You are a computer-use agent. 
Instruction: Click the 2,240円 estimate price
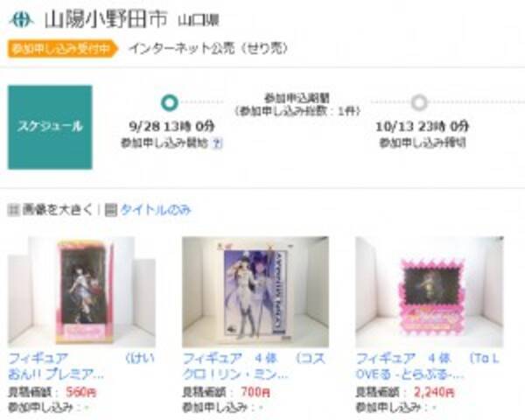(434, 391)
